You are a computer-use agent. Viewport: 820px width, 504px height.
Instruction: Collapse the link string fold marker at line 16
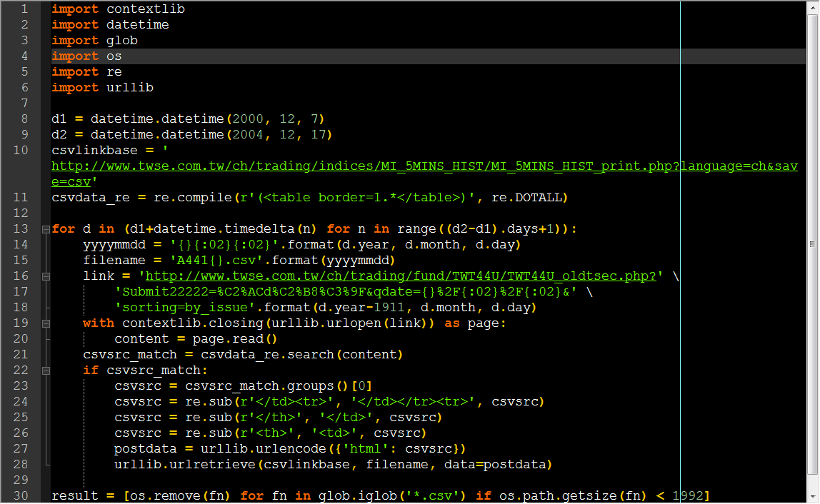coord(46,276)
